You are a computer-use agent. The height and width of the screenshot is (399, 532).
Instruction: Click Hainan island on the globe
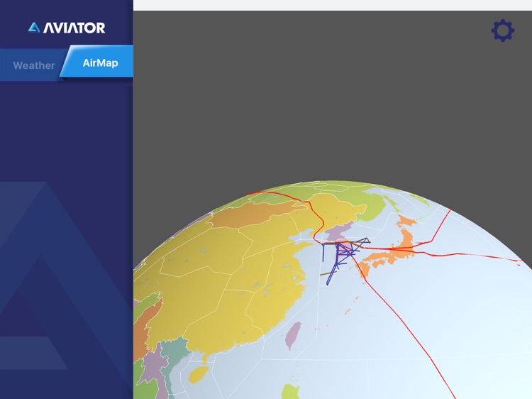(x=198, y=375)
